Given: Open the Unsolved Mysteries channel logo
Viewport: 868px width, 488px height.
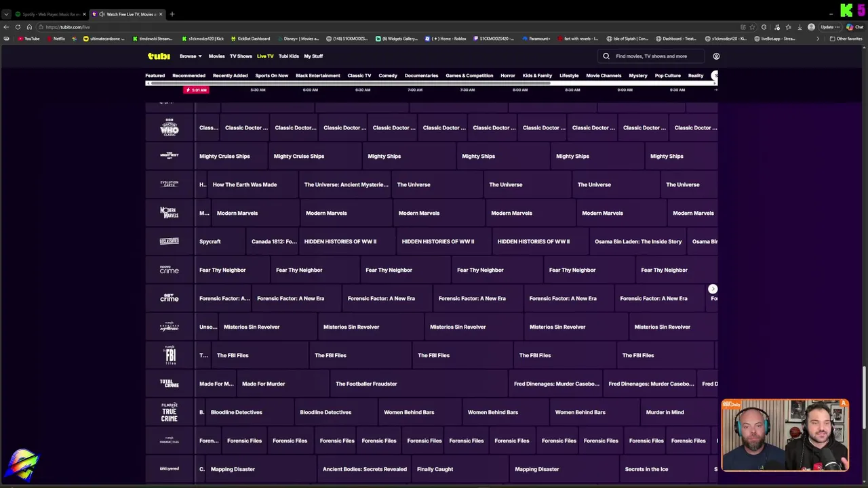Looking at the screenshot, I should [170, 327].
